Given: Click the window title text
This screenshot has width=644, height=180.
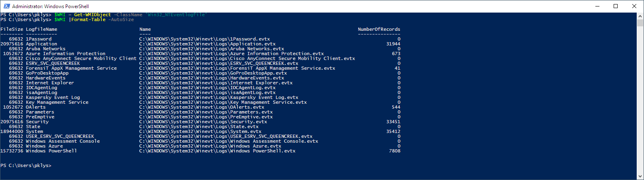Looking at the screenshot, I should pyautogui.click(x=50, y=6).
